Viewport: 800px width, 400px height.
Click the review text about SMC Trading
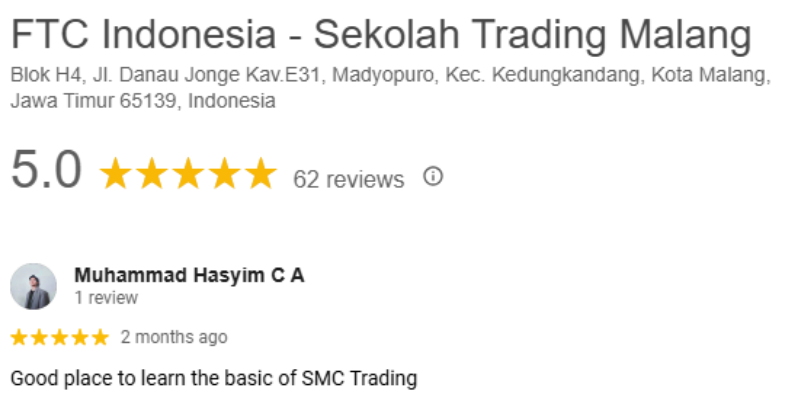click(x=213, y=379)
